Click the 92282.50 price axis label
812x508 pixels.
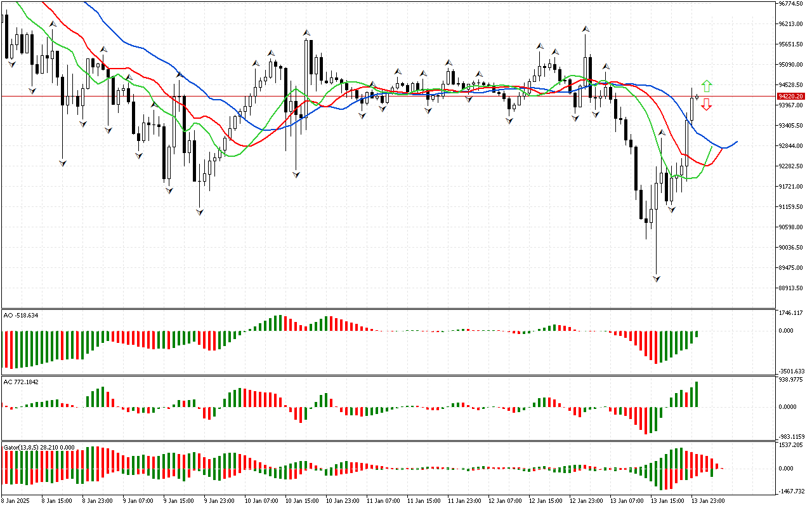790,166
